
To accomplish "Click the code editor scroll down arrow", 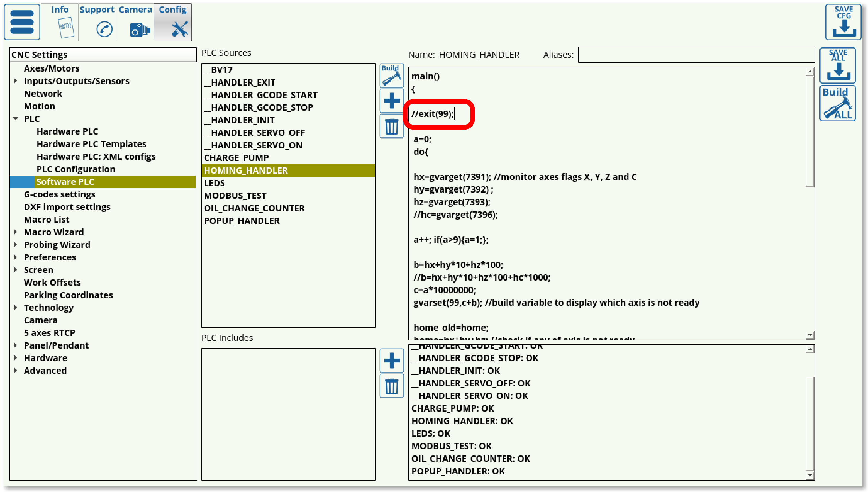I will [810, 335].
